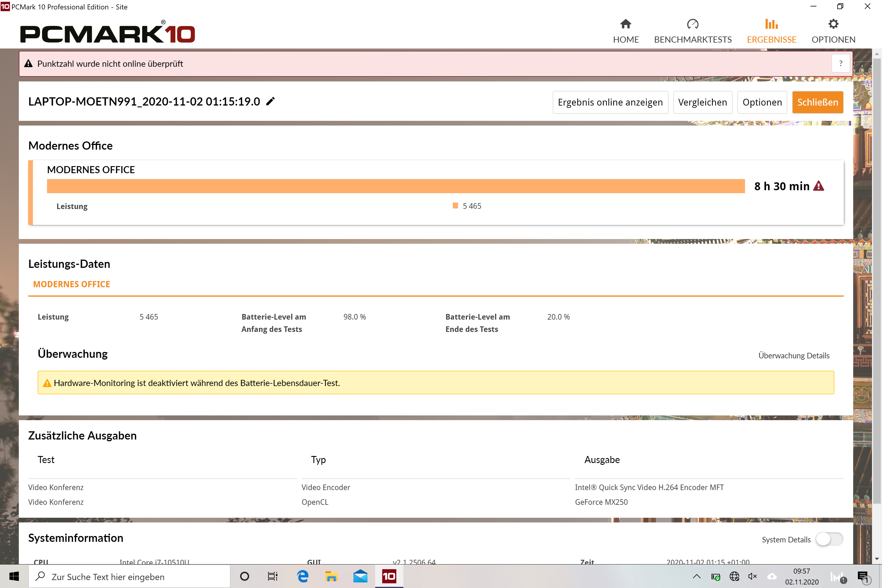Open the Windows Start menu

pos(14,576)
